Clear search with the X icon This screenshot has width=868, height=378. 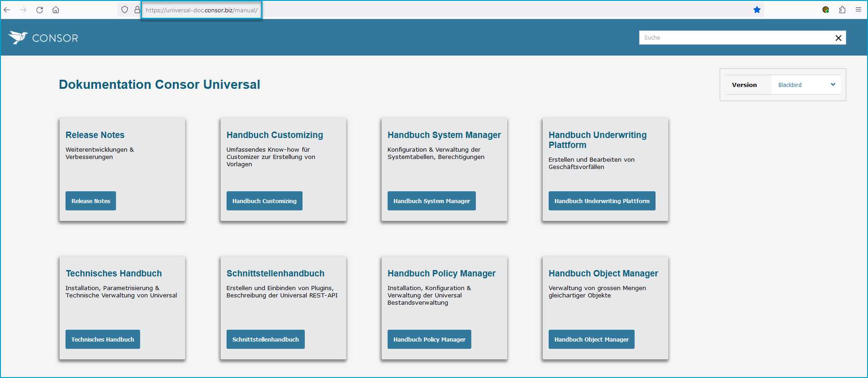click(838, 38)
